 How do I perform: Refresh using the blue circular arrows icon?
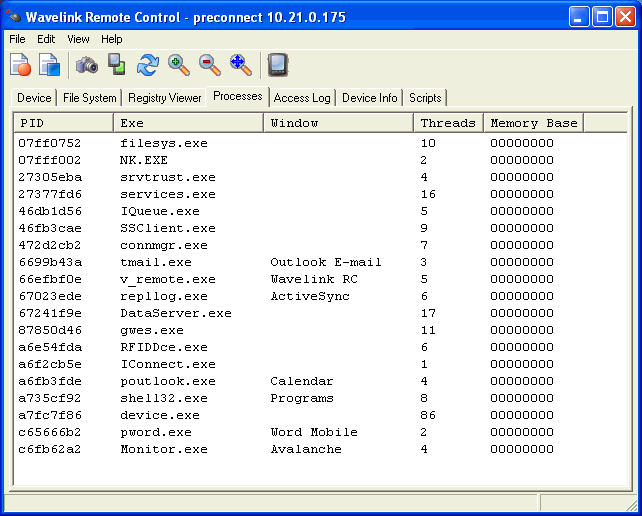148,65
